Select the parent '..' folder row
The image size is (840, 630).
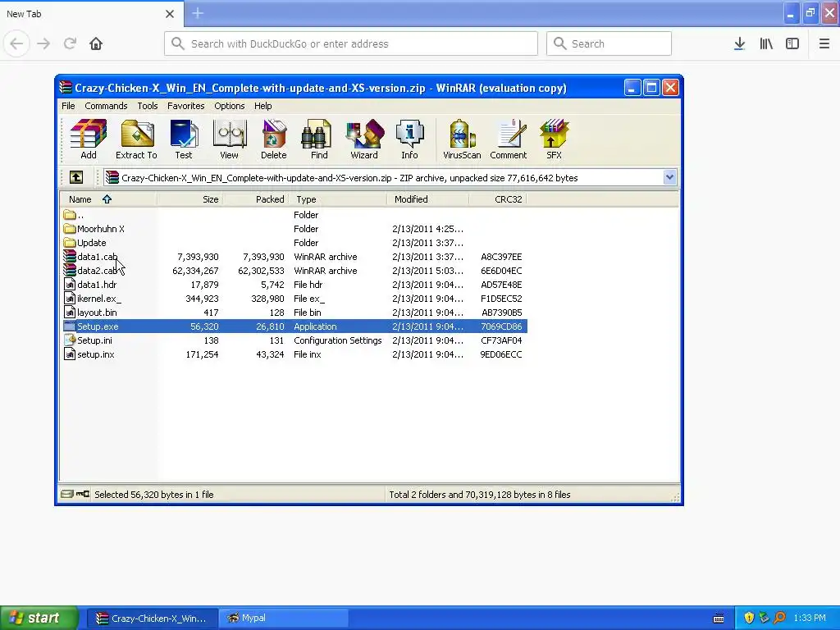(x=294, y=215)
